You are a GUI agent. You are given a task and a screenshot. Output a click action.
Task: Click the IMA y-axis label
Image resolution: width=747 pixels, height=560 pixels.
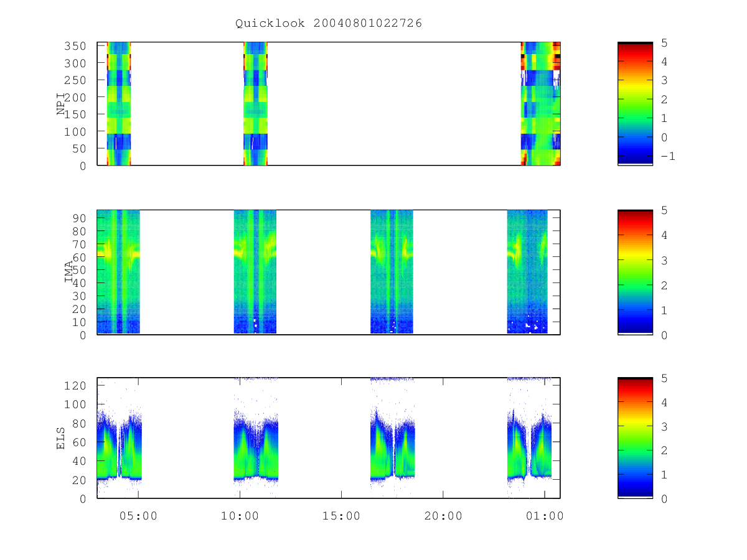tap(69, 272)
